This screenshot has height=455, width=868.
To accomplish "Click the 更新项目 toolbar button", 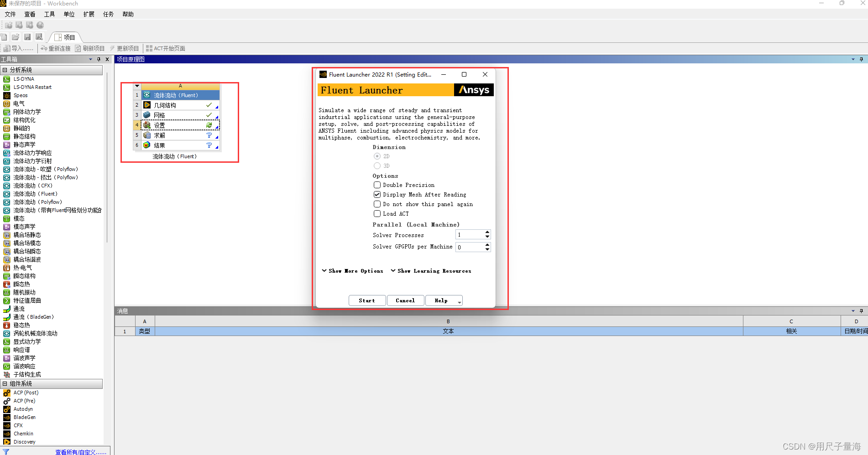I will click(x=124, y=48).
